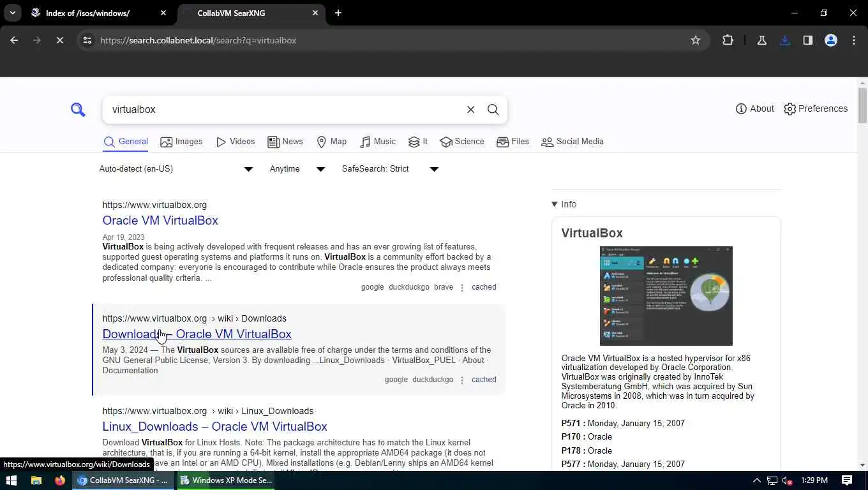Open the Oracle VM VirtualBox result
Screen dimensions: 868x490
point(160,220)
